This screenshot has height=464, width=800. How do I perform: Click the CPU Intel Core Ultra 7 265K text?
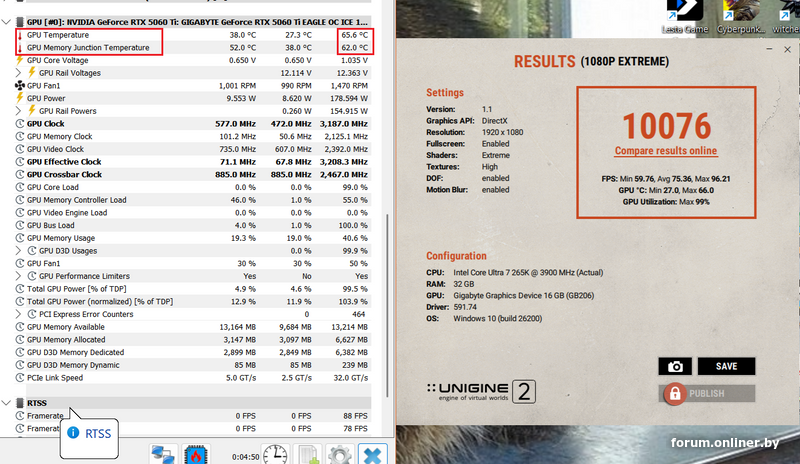[528, 273]
